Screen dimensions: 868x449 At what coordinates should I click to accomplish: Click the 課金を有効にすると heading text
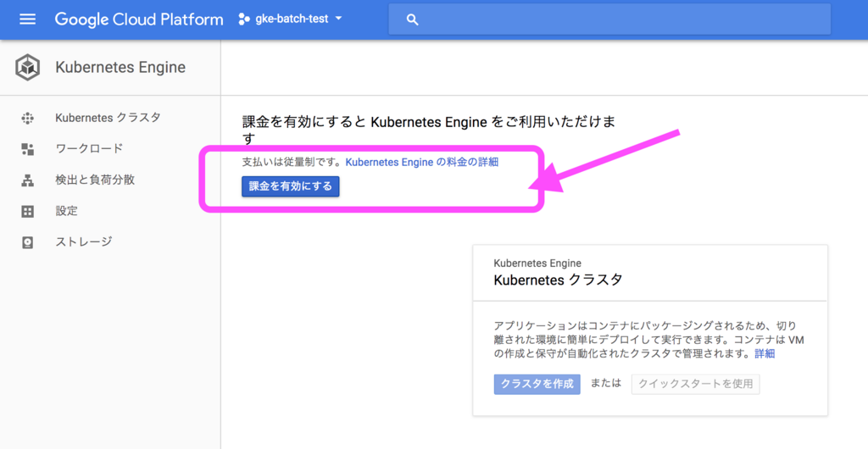coord(429,130)
